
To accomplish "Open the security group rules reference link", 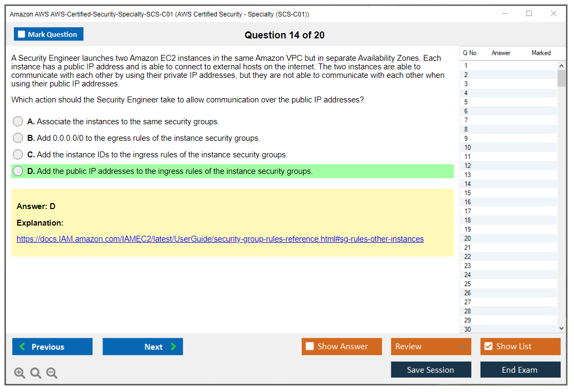I will (x=220, y=239).
